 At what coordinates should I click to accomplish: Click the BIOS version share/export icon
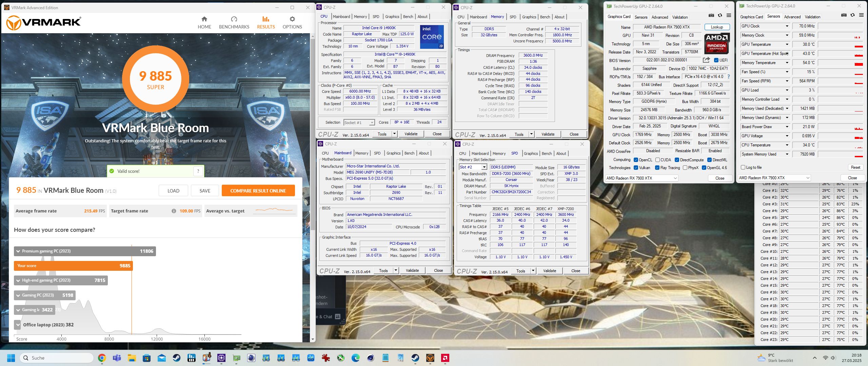(x=706, y=60)
